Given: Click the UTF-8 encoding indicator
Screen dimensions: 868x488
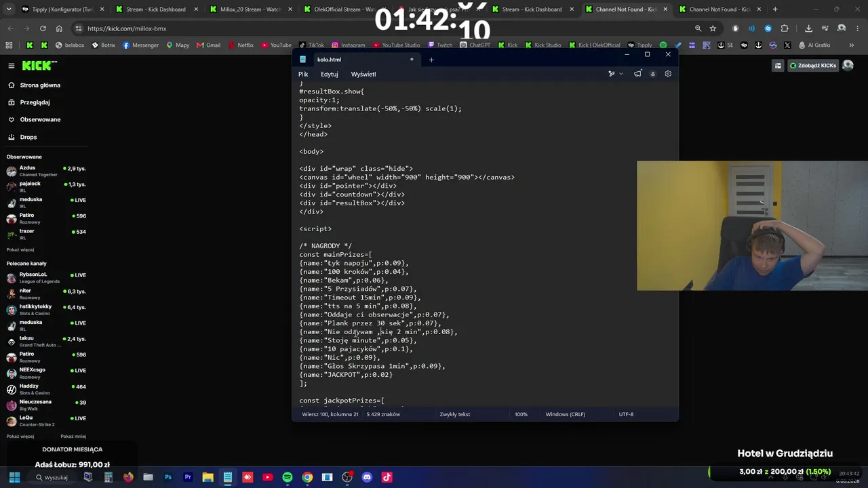Looking at the screenshot, I should 626,414.
